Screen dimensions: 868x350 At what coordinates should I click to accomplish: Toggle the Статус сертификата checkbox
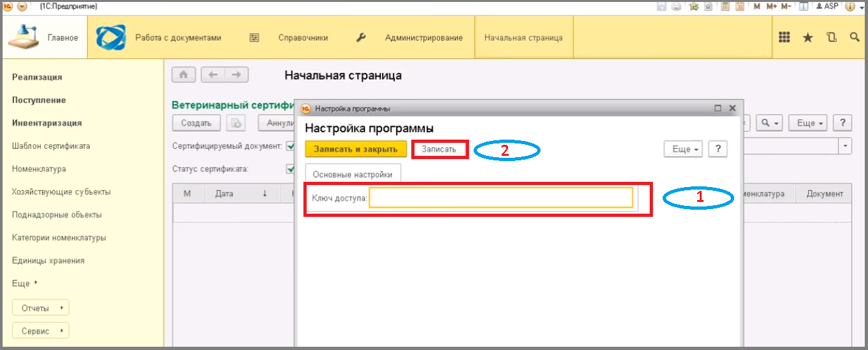tap(290, 169)
